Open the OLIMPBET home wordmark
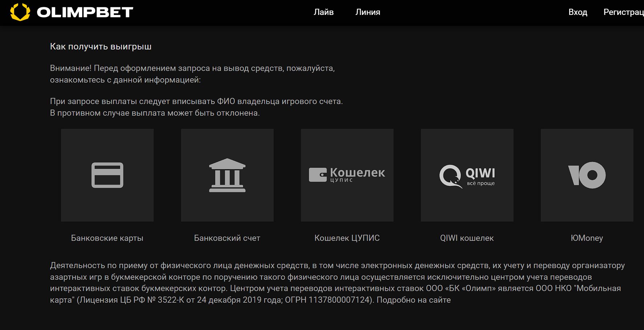Screen dimensions: 644x330 (x=85, y=12)
